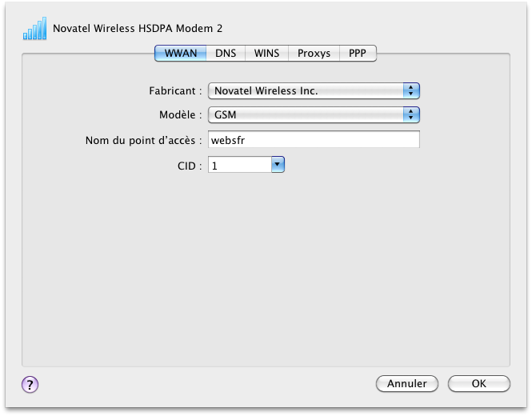
Task: Open help with the question mark button
Action: coord(30,384)
